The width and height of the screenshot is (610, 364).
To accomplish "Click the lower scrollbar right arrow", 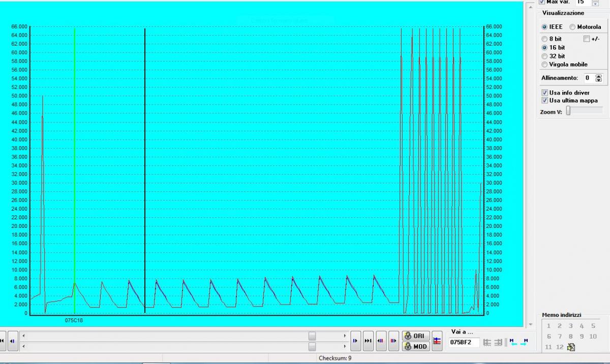I will [x=345, y=346].
